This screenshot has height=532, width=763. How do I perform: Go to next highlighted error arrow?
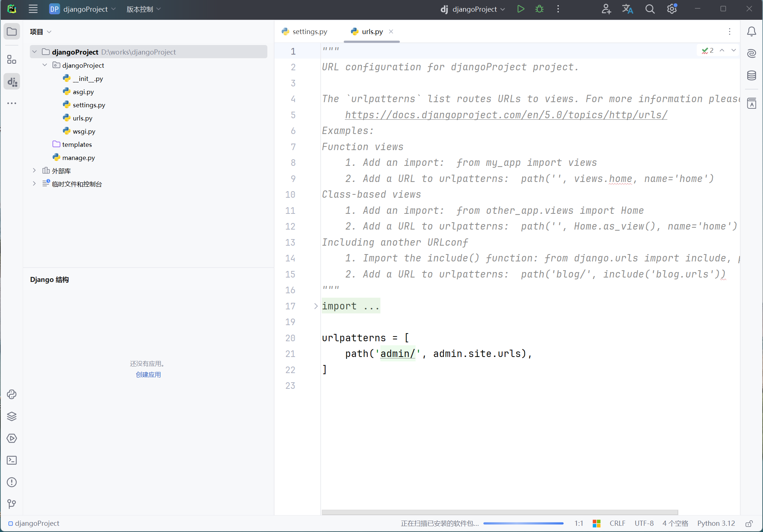(x=733, y=51)
